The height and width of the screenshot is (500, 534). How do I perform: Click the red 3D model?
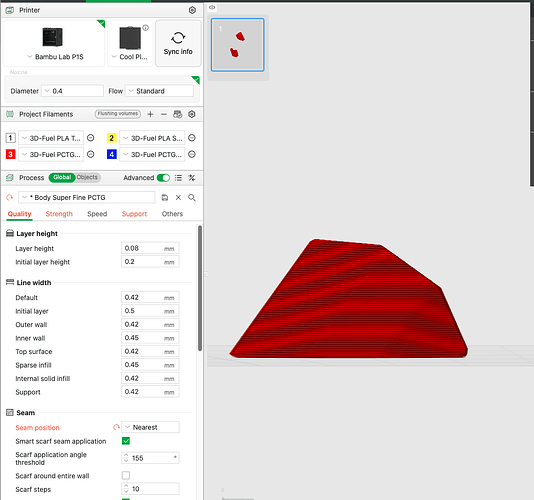(348, 300)
